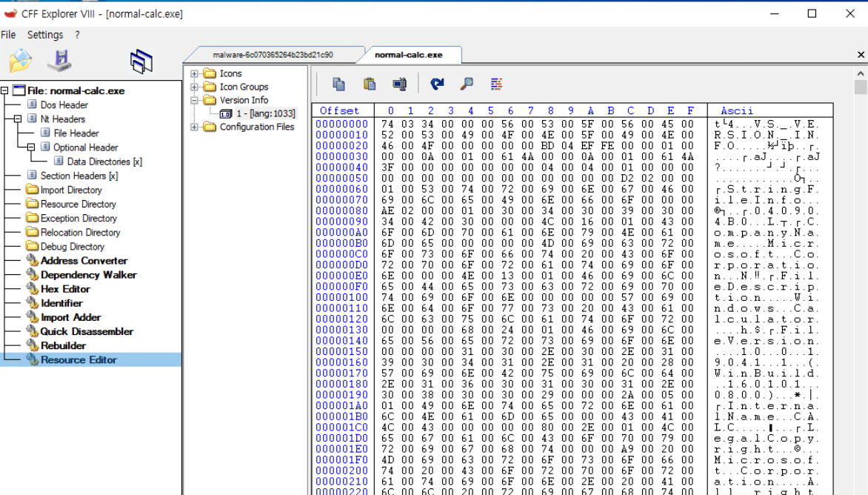Click the Find magnifier icon
This screenshot has width=868, height=495.
click(x=467, y=84)
